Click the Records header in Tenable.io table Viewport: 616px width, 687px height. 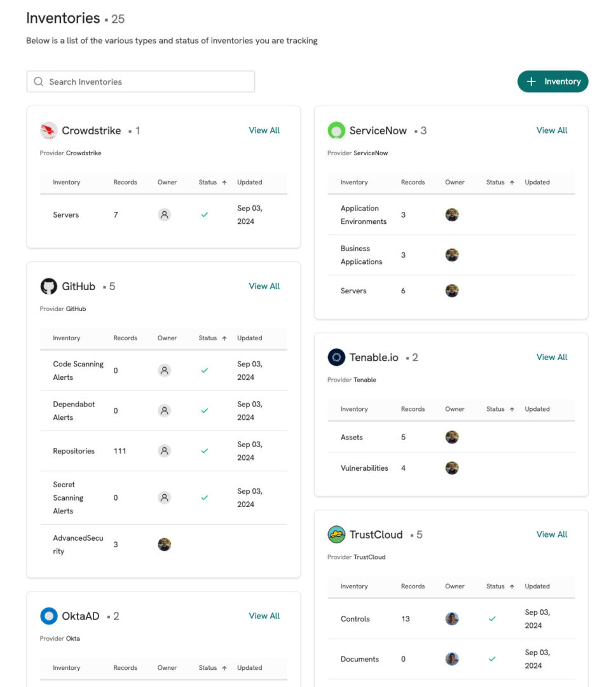pyautogui.click(x=413, y=409)
